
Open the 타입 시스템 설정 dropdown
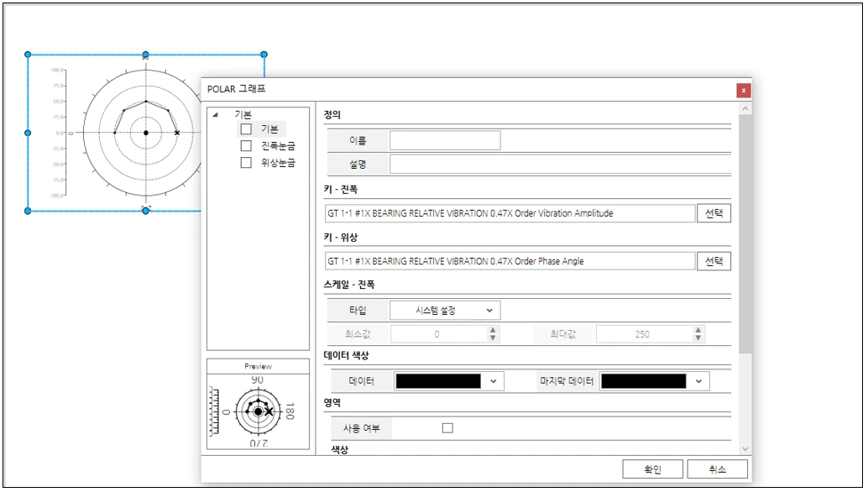[445, 311]
